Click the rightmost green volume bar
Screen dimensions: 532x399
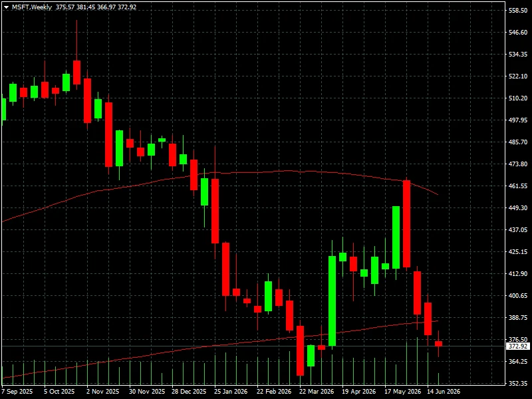(438, 379)
